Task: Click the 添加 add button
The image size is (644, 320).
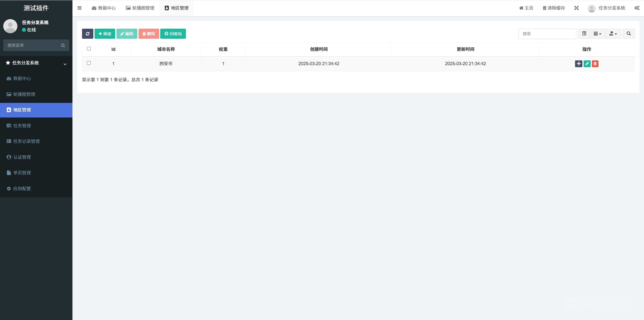Action: (x=105, y=34)
